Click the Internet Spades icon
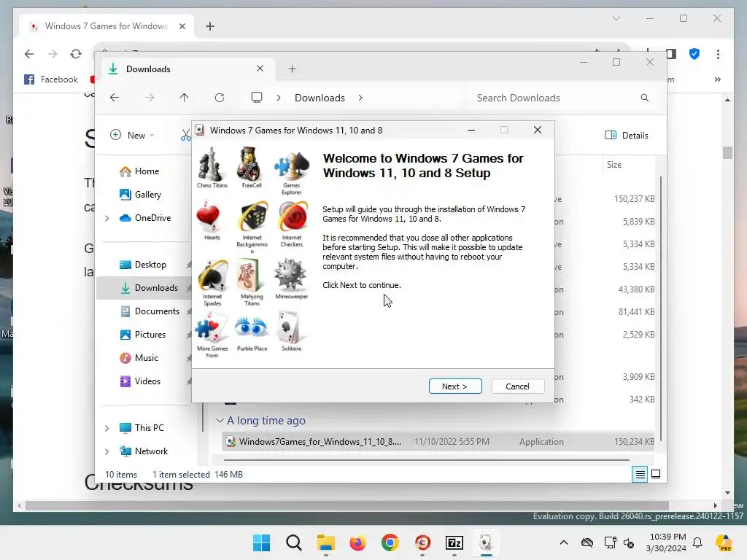 pos(212,275)
